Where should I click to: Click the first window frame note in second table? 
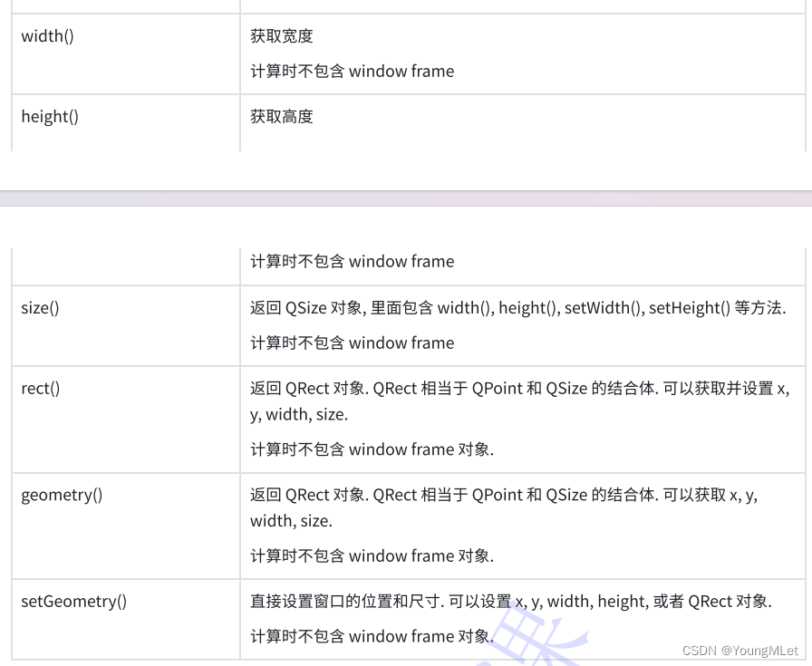(x=353, y=261)
